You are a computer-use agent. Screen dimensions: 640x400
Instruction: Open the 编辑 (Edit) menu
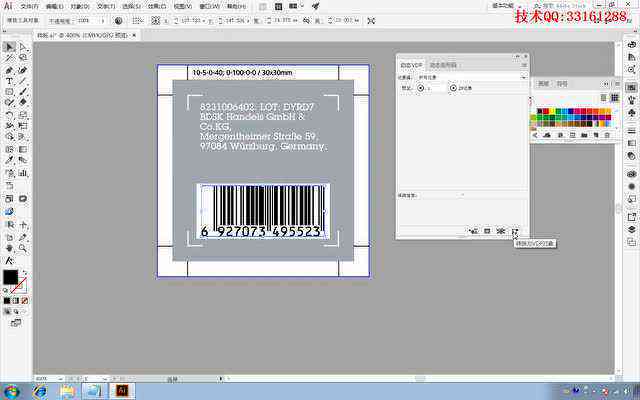click(x=54, y=7)
